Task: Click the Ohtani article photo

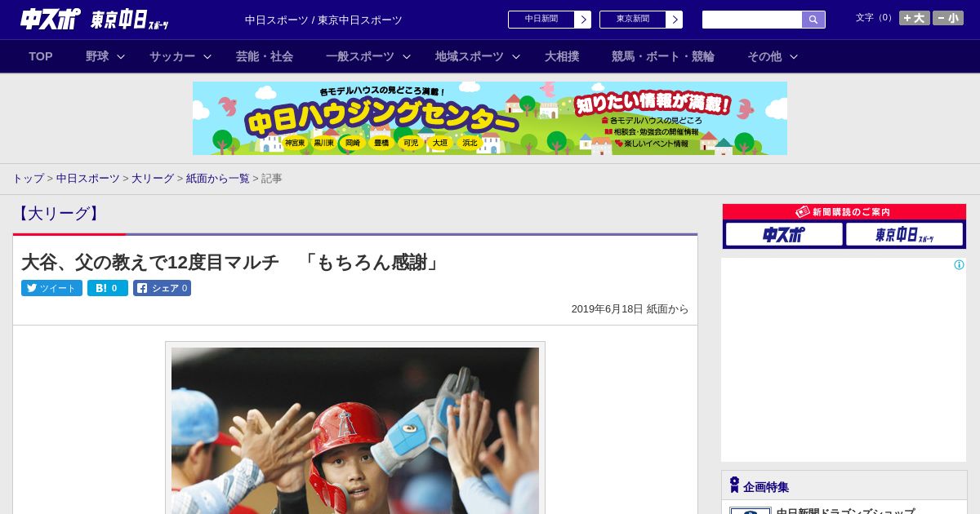Action: [355, 431]
